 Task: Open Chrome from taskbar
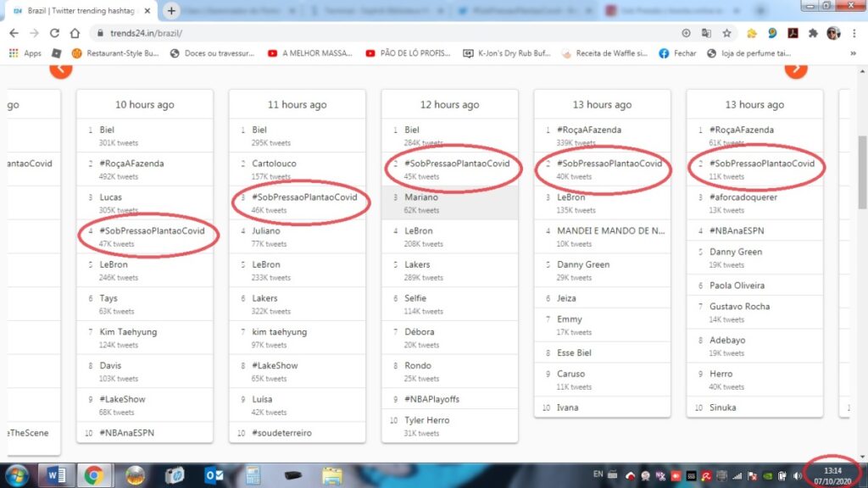click(94, 475)
